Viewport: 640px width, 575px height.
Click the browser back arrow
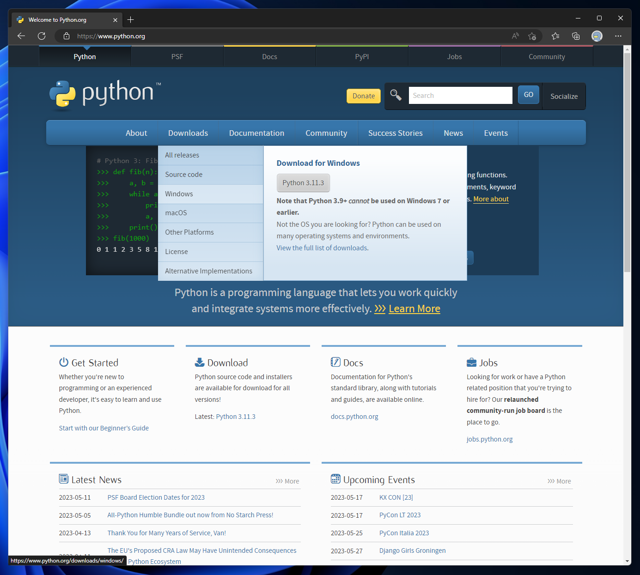tap(21, 36)
